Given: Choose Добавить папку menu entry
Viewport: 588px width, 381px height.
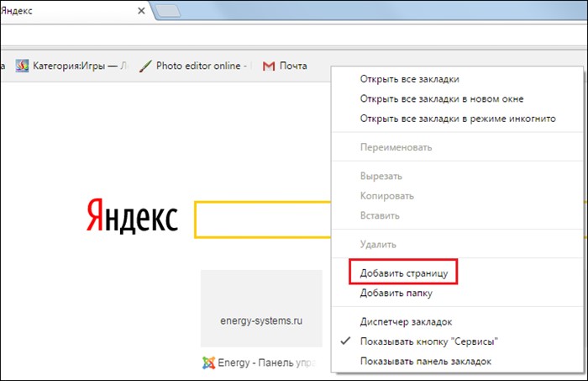Looking at the screenshot, I should (396, 293).
